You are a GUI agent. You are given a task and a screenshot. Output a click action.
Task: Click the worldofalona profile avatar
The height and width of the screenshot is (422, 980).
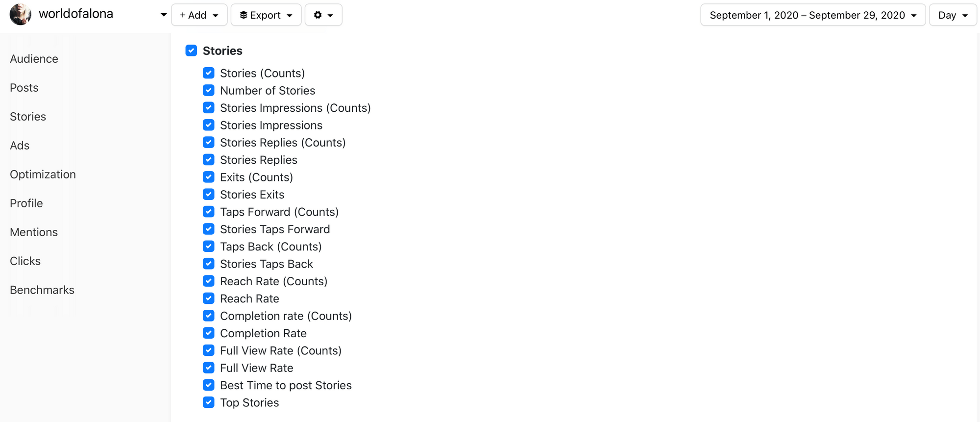(21, 14)
